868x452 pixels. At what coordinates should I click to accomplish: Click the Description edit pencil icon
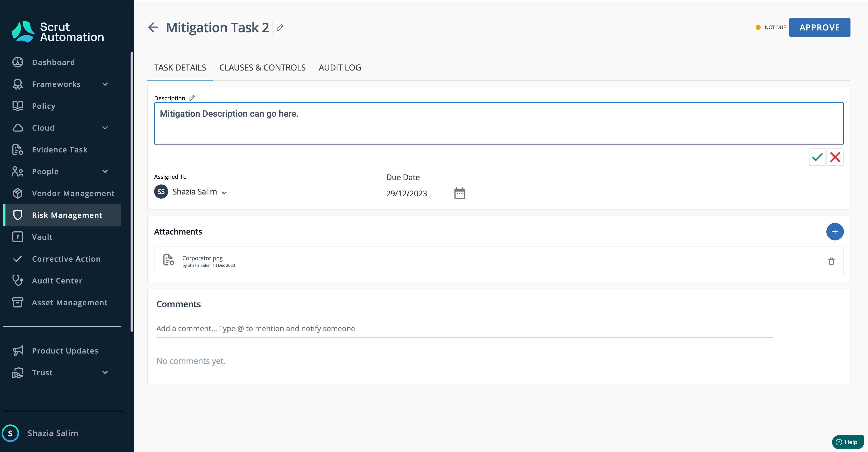click(192, 98)
